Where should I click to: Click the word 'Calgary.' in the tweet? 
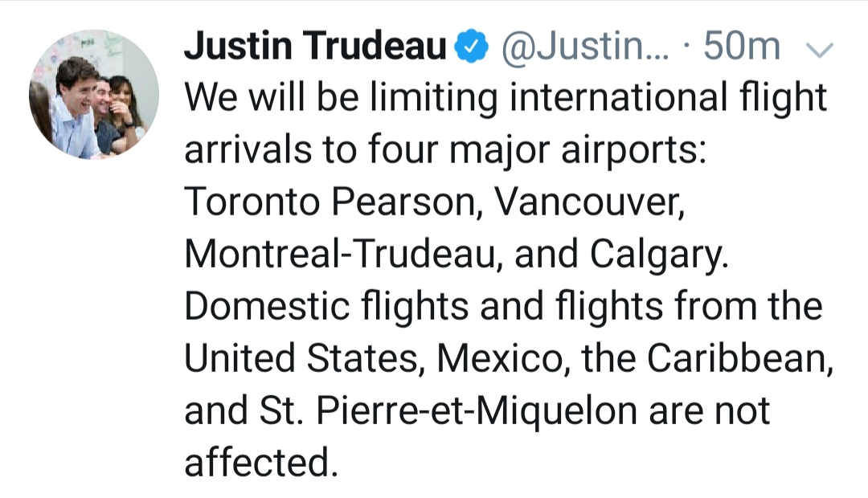(x=659, y=255)
